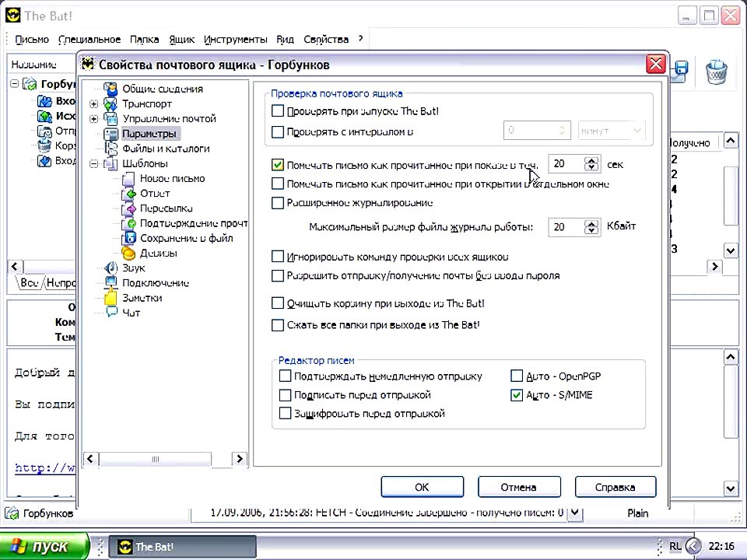Uncheck Помечать письмо как прочитанное при показе
747x560 pixels.
[x=277, y=165]
